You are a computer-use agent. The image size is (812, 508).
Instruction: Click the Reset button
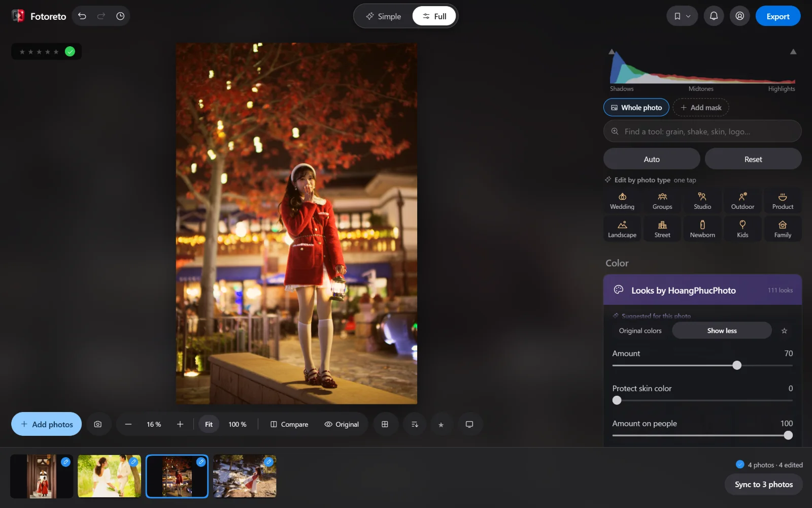[753, 159]
